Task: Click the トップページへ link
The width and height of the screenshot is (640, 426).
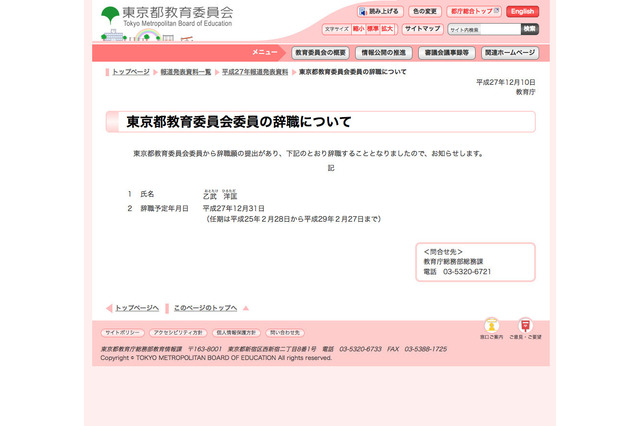Action: click(137, 308)
